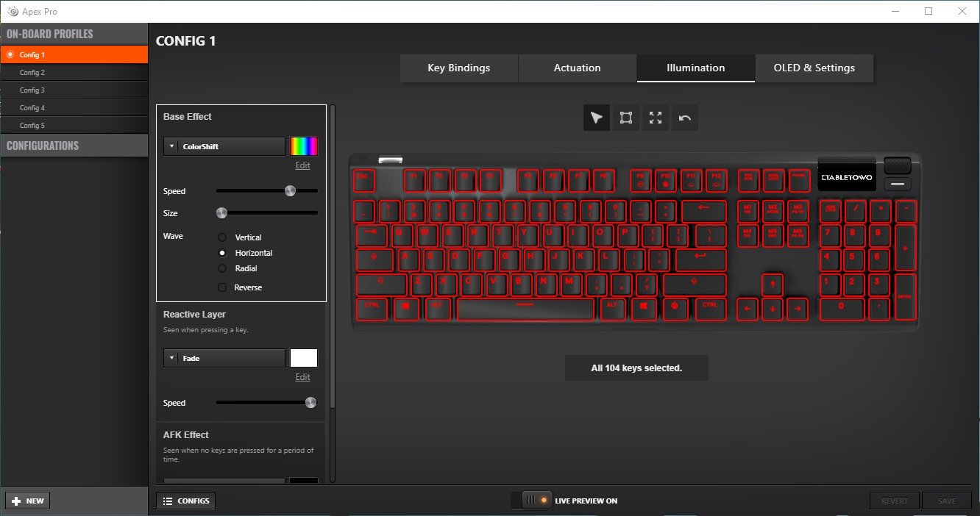The image size is (980, 516).
Task: Click the effects panel vertical scrollbar
Action: [333, 257]
